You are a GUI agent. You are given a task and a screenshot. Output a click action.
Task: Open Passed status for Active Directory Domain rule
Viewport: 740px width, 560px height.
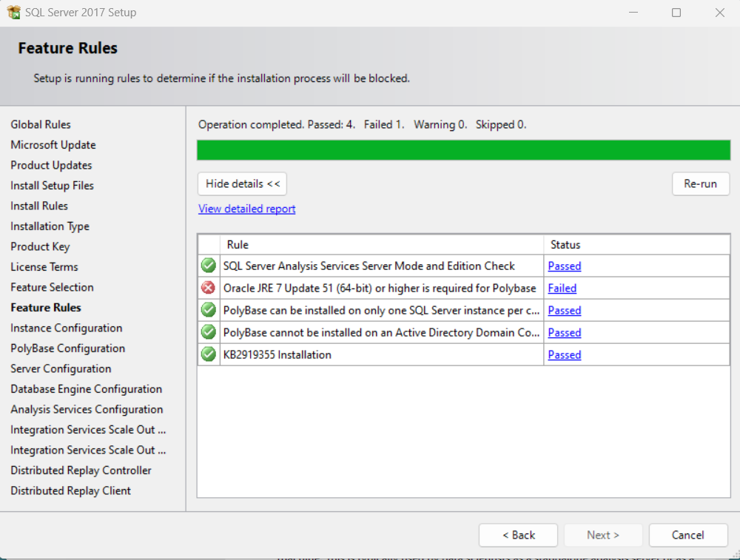click(x=565, y=333)
